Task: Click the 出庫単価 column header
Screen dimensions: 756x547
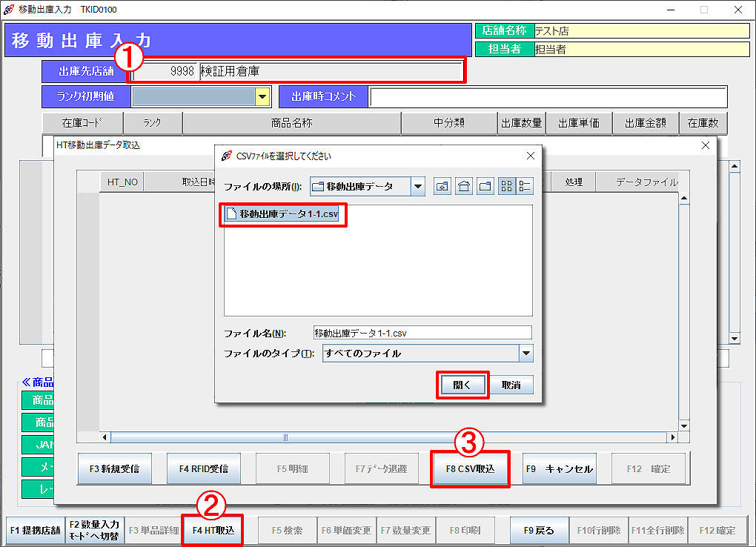Action: [x=579, y=123]
